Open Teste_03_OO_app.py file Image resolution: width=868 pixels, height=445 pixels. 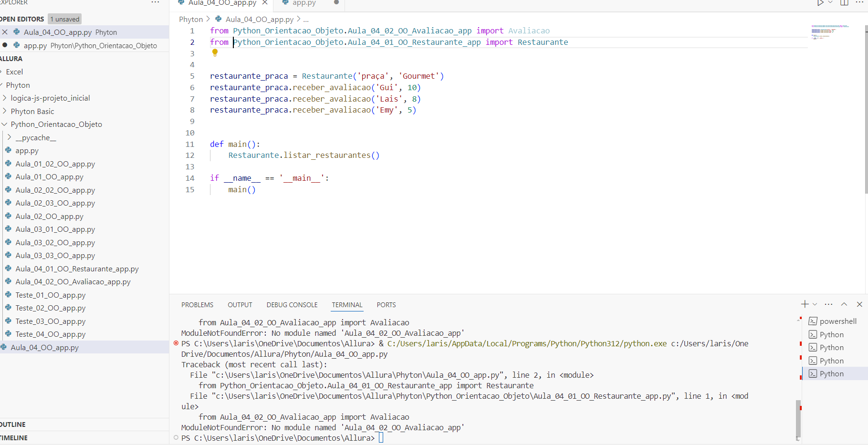pyautogui.click(x=50, y=321)
